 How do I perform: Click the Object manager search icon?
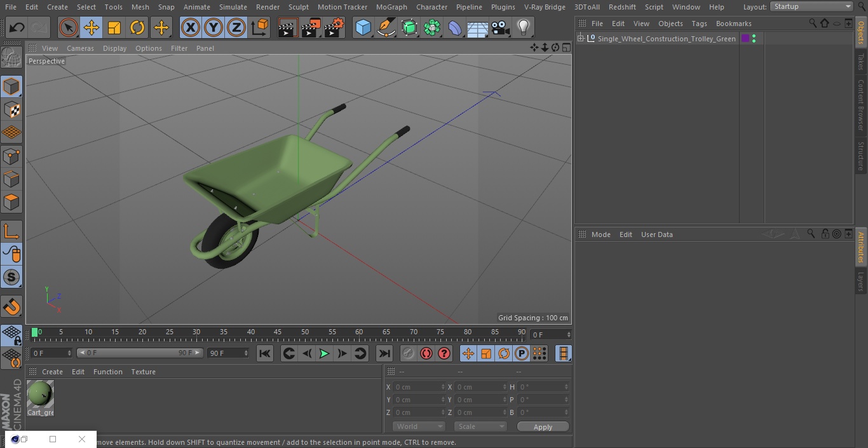(x=813, y=24)
